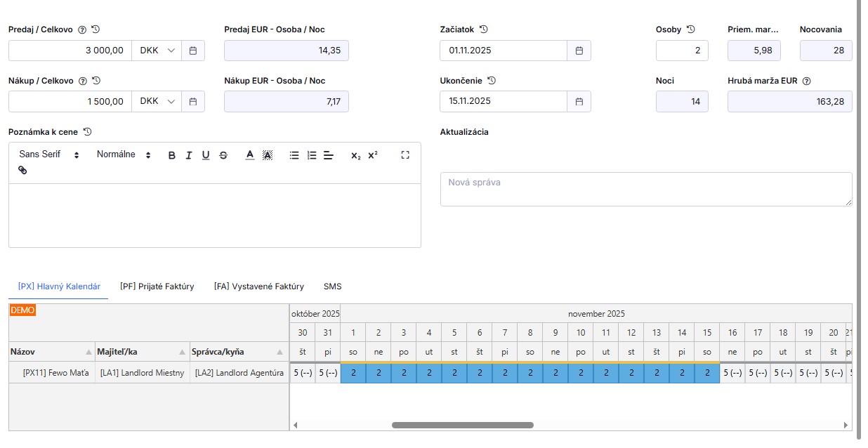This screenshot has height=448, width=868.
Task: Open the Normálne text size dropdown
Action: (x=124, y=154)
